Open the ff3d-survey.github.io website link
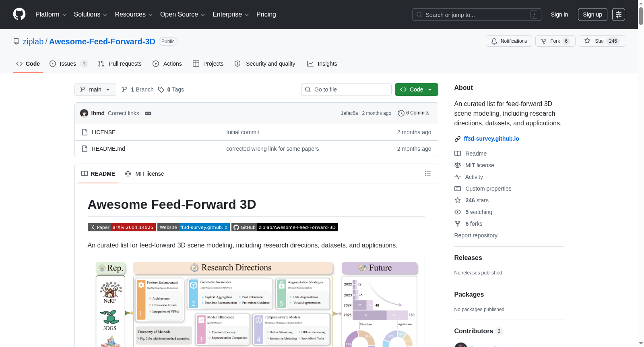 pyautogui.click(x=491, y=139)
